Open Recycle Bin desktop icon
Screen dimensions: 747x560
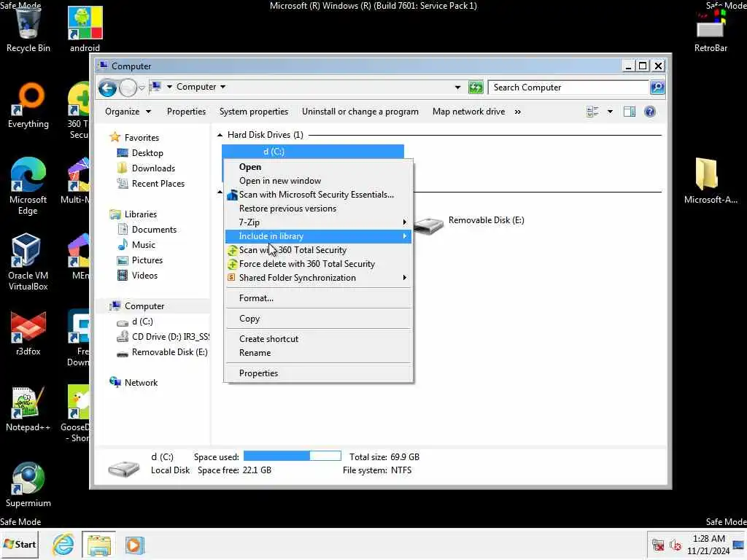[28, 28]
